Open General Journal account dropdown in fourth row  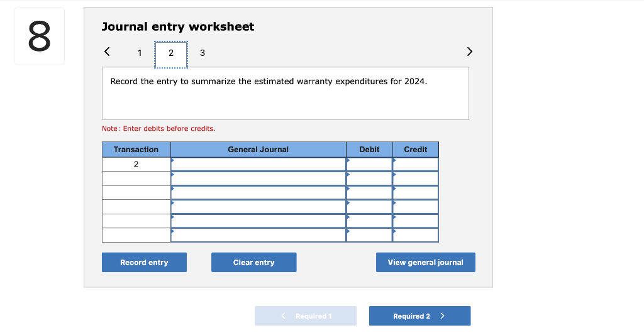[x=258, y=207]
